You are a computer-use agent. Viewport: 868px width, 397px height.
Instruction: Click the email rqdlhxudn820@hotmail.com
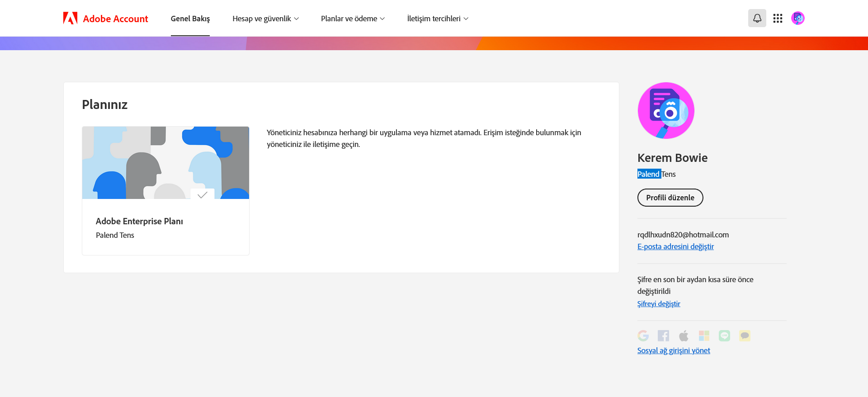pyautogui.click(x=683, y=235)
